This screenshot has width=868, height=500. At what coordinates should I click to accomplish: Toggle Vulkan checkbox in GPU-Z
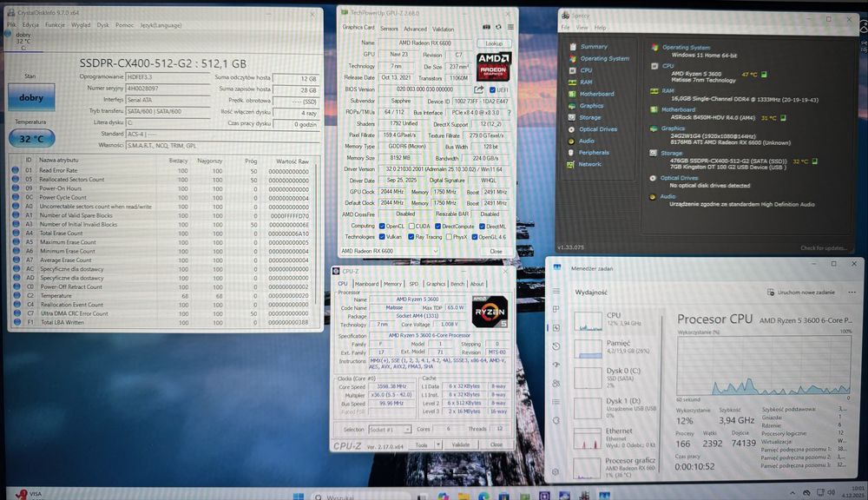coord(382,236)
